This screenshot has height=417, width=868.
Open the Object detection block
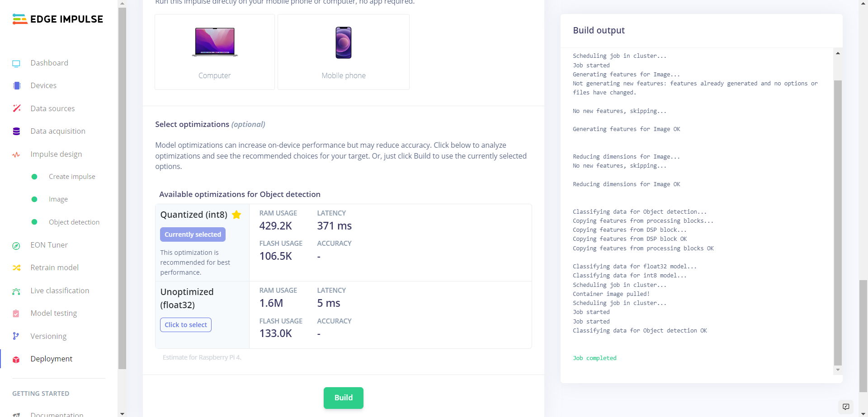coord(74,222)
